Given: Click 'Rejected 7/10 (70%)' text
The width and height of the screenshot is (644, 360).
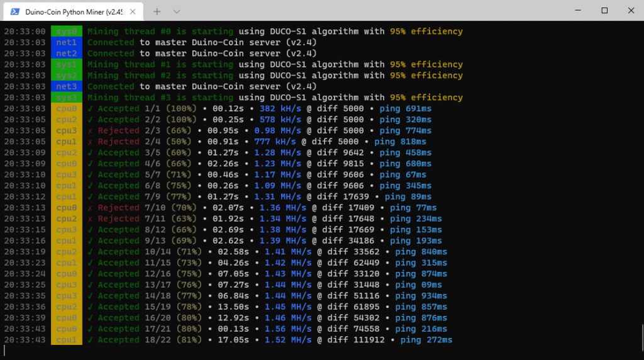Looking at the screenshot, I should (x=147, y=208).
